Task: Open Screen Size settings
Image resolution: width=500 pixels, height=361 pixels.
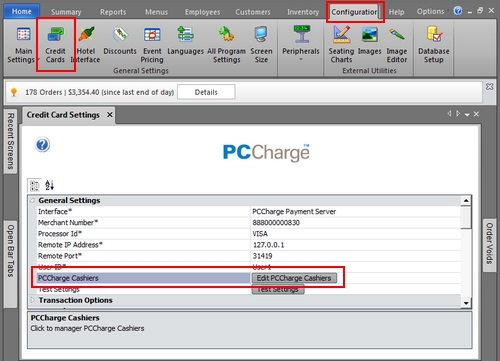Action: click(261, 45)
